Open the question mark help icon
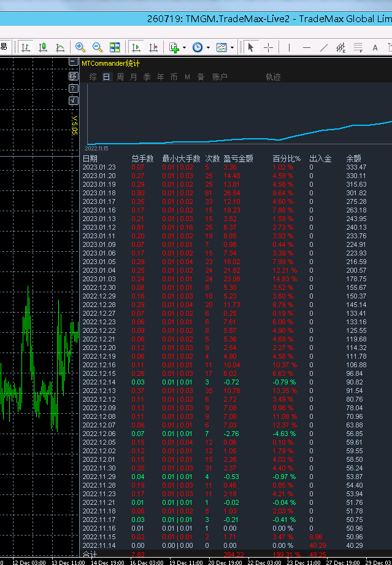Viewport: 392px width, 565px height. pyautogui.click(x=74, y=88)
